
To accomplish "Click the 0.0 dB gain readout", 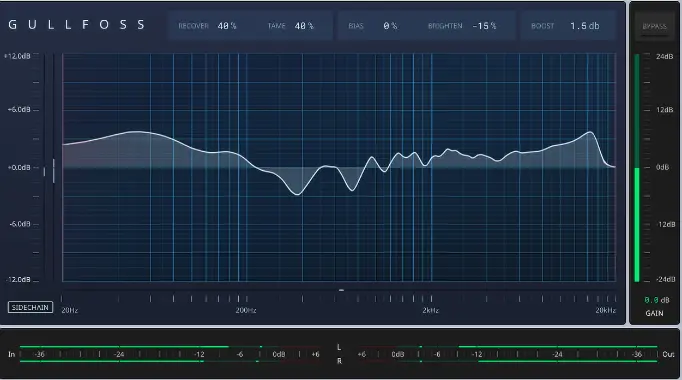I will (x=657, y=300).
